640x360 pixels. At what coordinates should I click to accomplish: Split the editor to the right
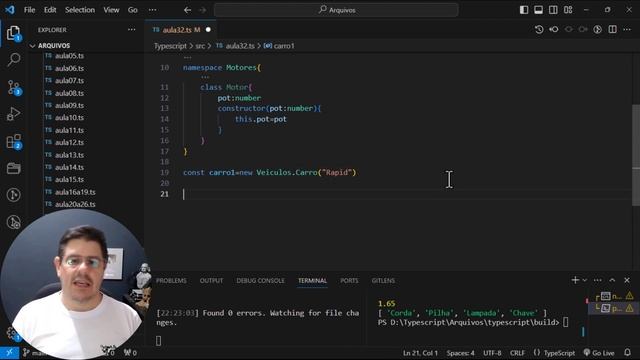[612, 29]
